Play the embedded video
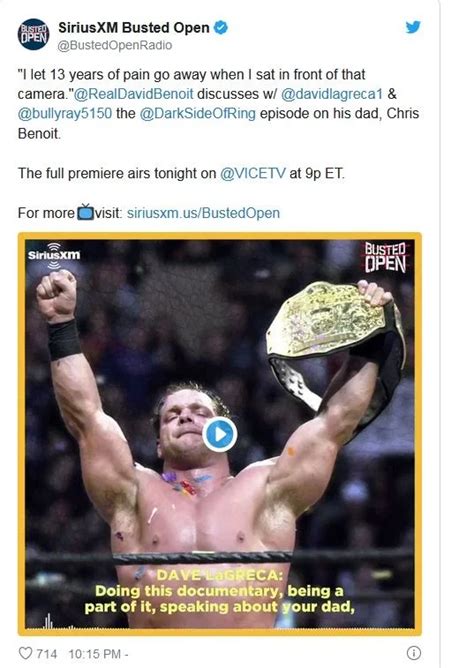Screen dimensions: 474x668 (220, 434)
